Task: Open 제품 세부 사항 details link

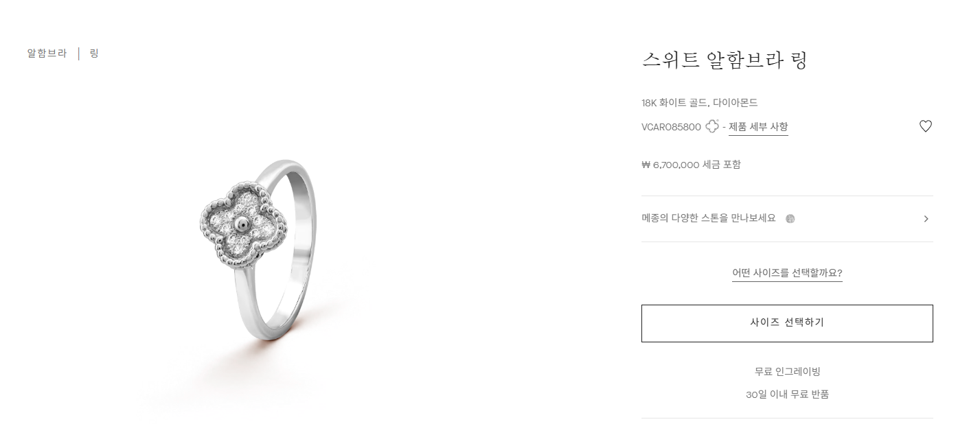Action: 758,127
